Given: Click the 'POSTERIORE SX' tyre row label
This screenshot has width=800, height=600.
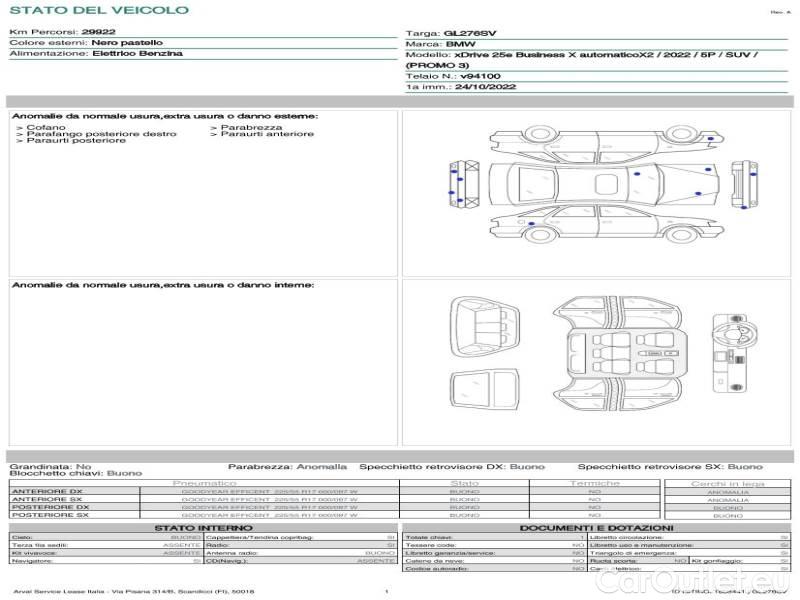Looking at the screenshot, I should pos(51,515).
